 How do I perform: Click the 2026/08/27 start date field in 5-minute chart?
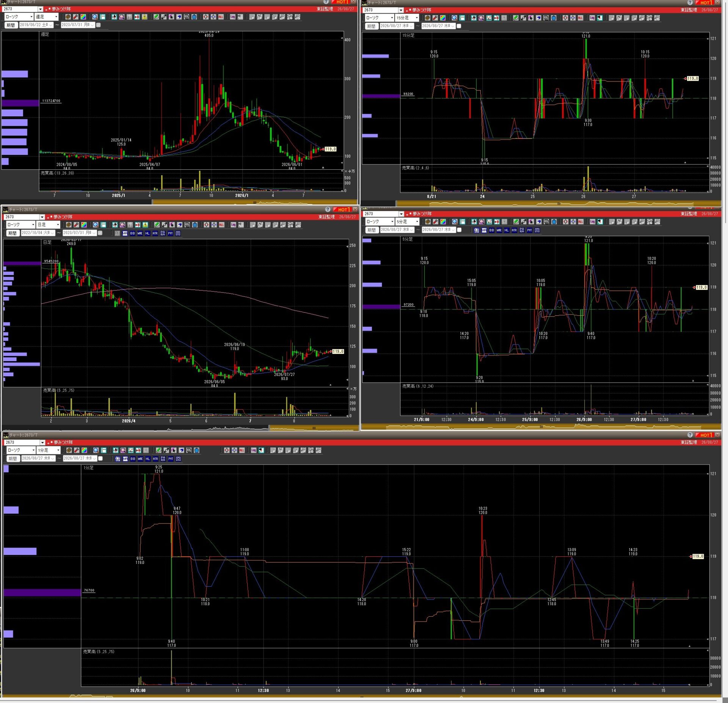397,230
